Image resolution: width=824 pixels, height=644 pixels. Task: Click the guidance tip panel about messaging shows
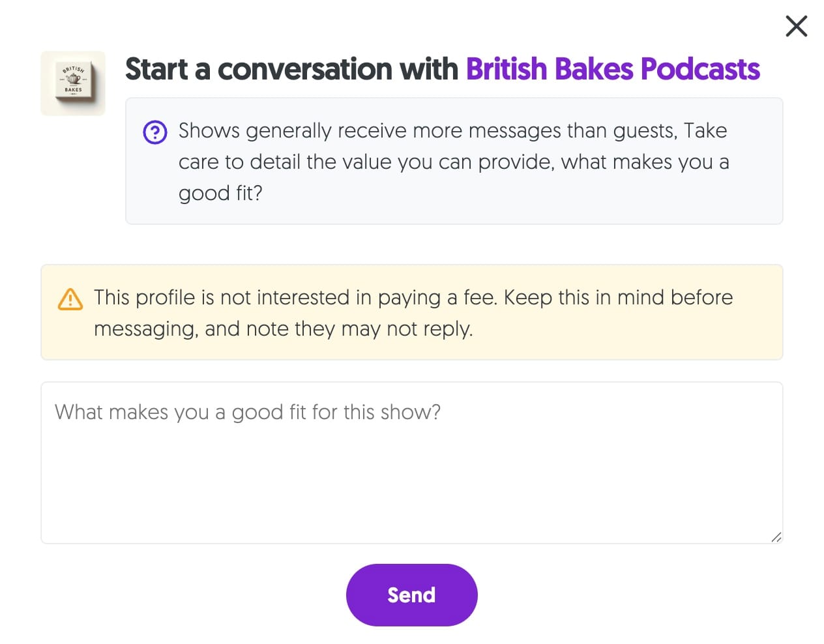pyautogui.click(x=454, y=161)
